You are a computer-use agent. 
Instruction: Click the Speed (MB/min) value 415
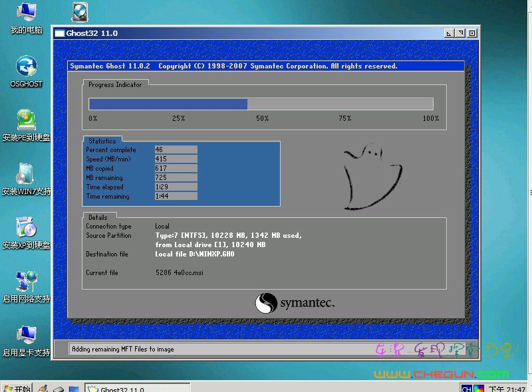coord(176,159)
